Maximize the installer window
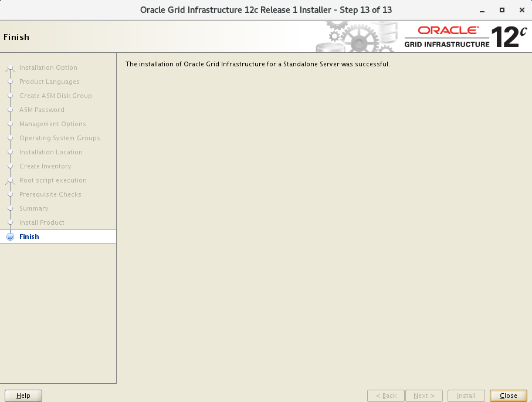The image size is (532, 402). tap(501, 11)
